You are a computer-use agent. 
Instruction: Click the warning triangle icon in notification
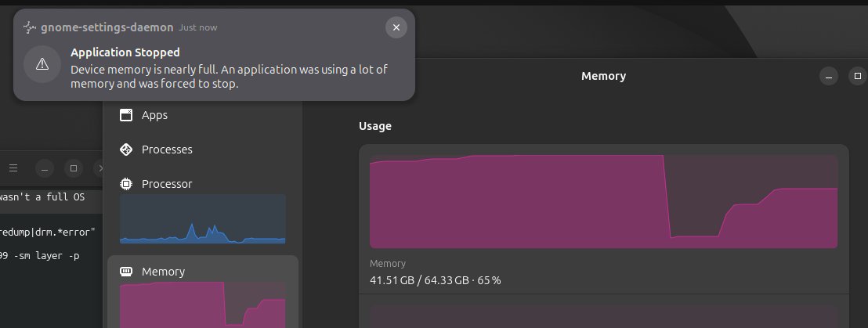pos(42,64)
